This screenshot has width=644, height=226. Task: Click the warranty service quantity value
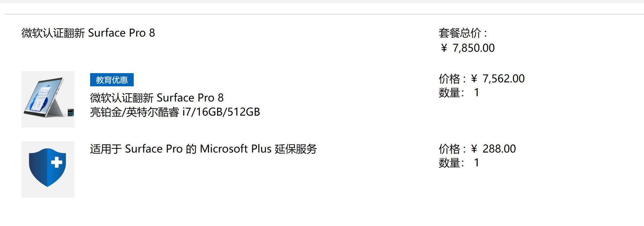(476, 163)
